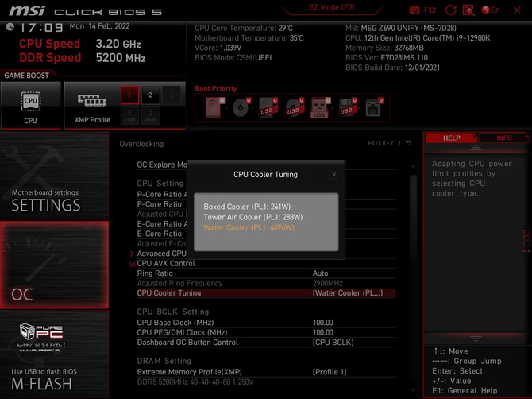Image resolution: width=532 pixels, height=399 pixels.
Task: Click the help panel bottom collapse handle
Action: pos(476,339)
